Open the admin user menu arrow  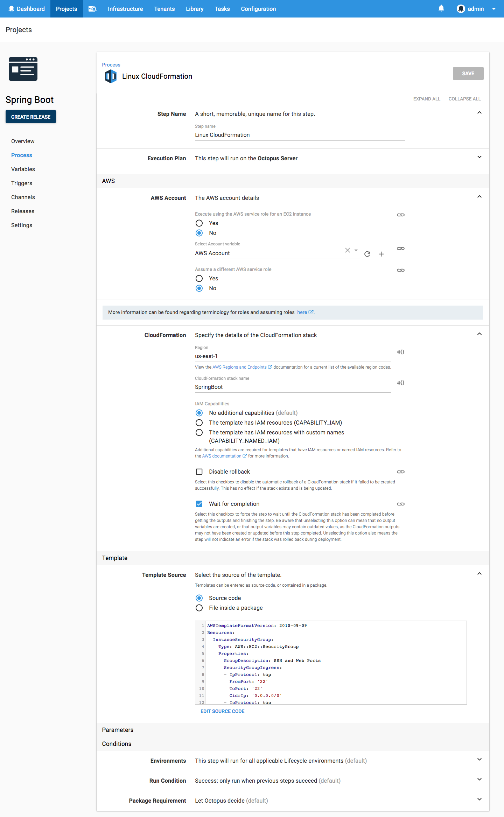tap(494, 9)
